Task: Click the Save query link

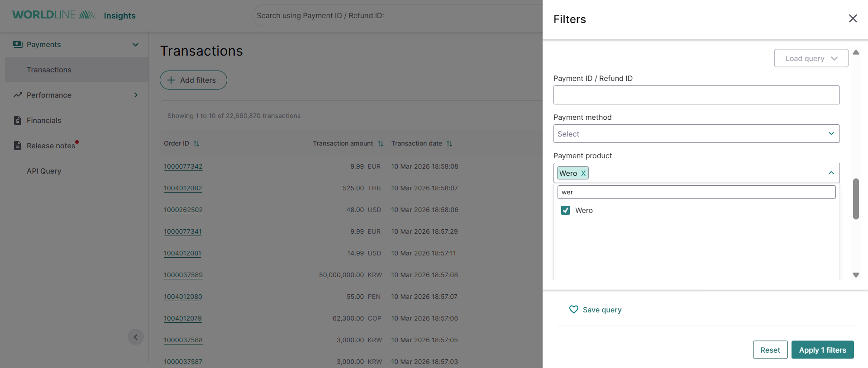Action: pos(602,310)
